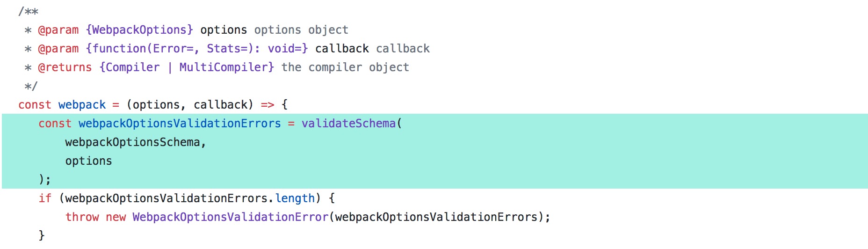The width and height of the screenshot is (868, 249).
Task: Click the webpack constant name
Action: pyautogui.click(x=82, y=105)
